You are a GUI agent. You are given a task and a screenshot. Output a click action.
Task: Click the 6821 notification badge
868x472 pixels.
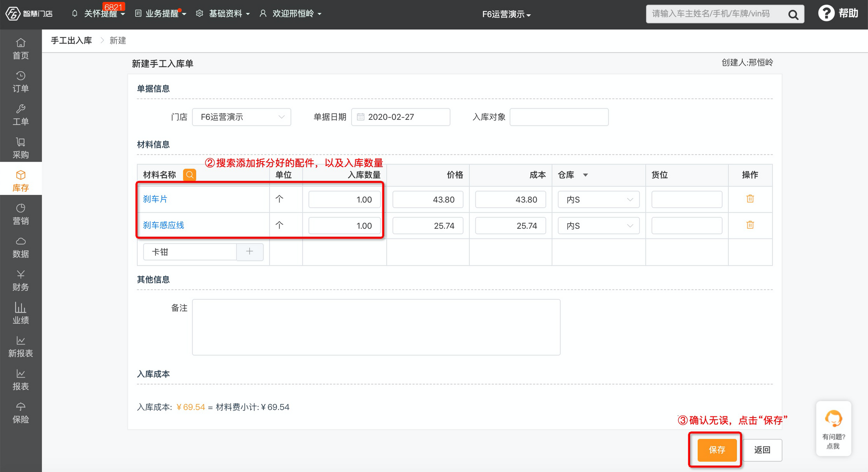(114, 7)
